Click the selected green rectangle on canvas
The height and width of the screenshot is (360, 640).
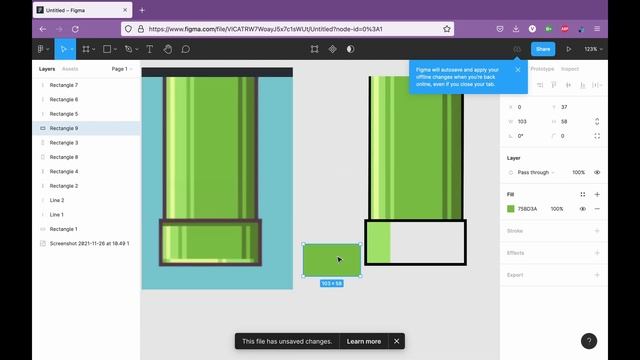coord(332,260)
